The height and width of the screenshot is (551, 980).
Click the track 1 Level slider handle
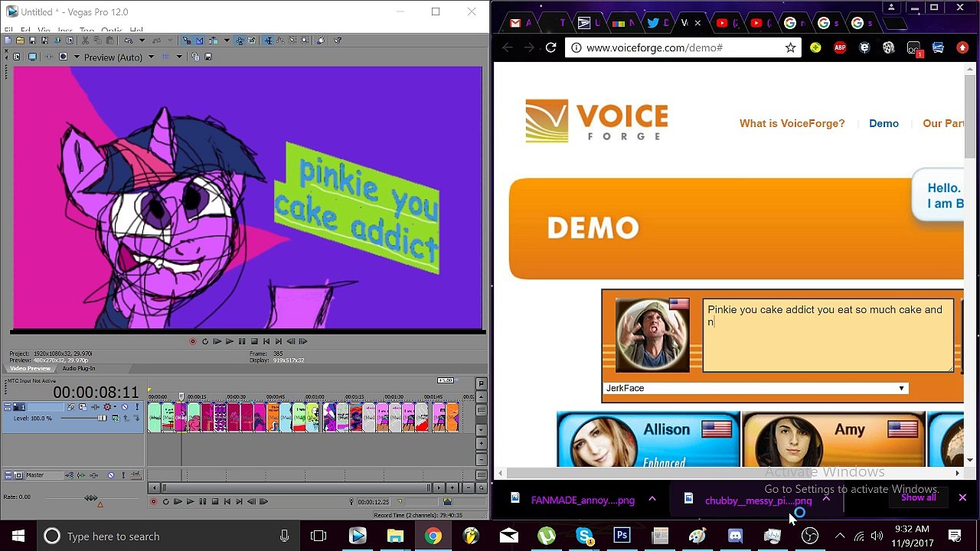click(x=102, y=418)
